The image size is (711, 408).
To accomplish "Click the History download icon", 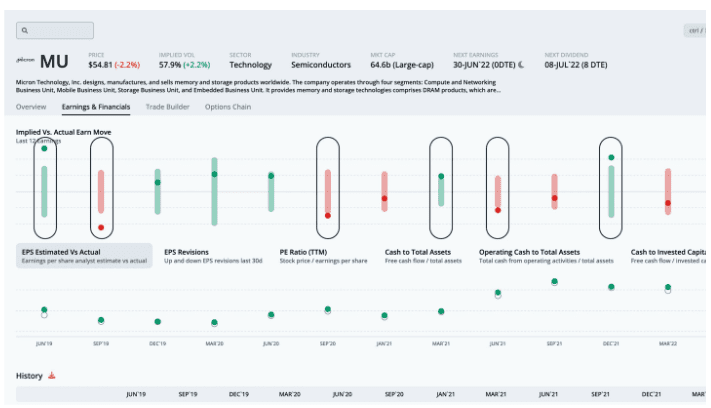I will click(x=52, y=376).
